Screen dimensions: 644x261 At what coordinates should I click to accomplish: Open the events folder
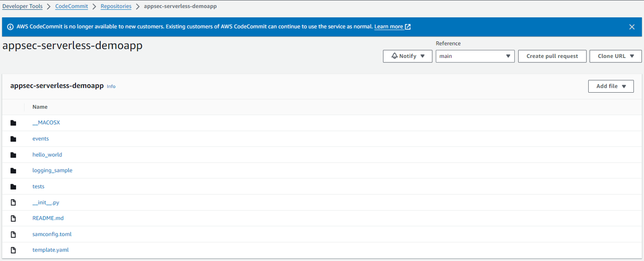click(x=40, y=139)
